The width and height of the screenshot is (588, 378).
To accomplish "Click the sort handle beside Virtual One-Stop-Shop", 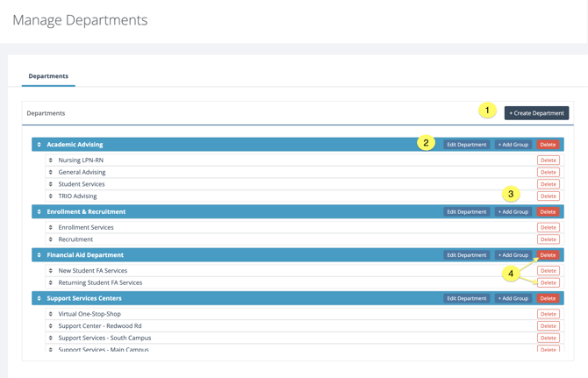I will point(51,314).
